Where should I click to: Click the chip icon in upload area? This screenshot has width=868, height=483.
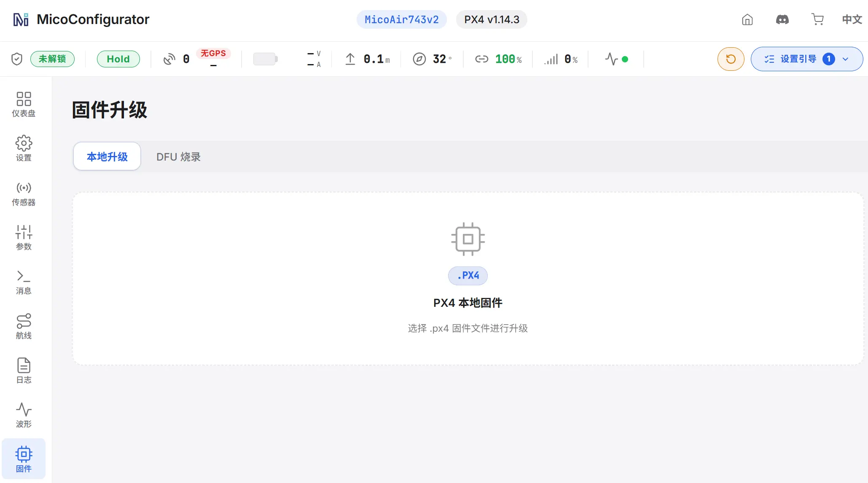click(468, 239)
